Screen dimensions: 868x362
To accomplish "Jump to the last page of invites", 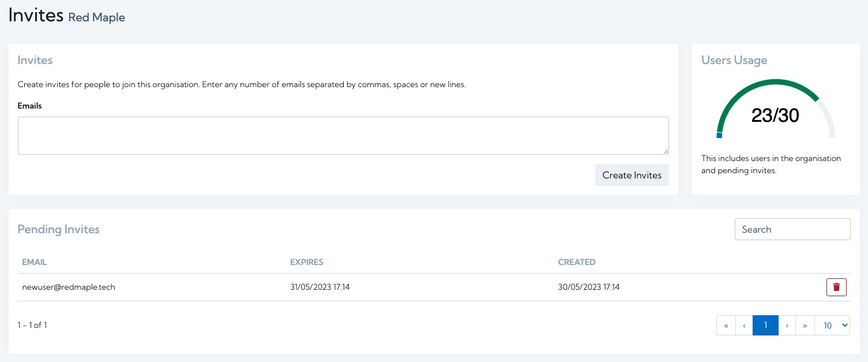I will [x=805, y=326].
